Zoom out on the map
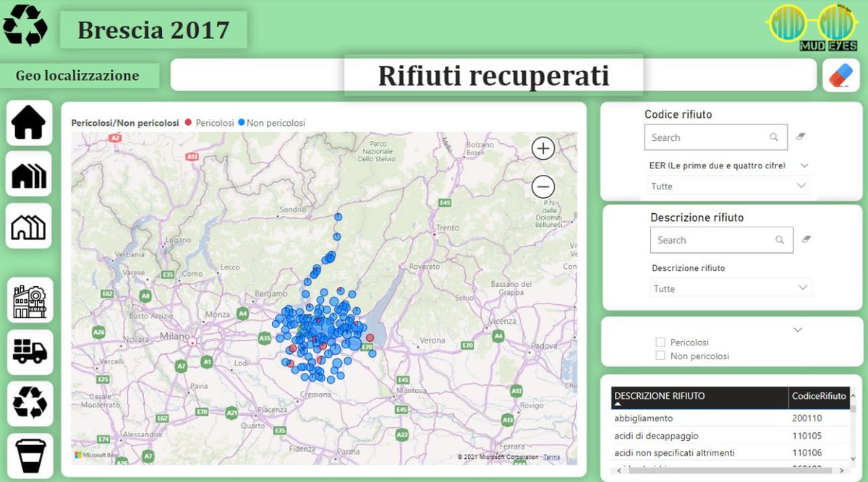The width and height of the screenshot is (868, 482). click(x=543, y=187)
